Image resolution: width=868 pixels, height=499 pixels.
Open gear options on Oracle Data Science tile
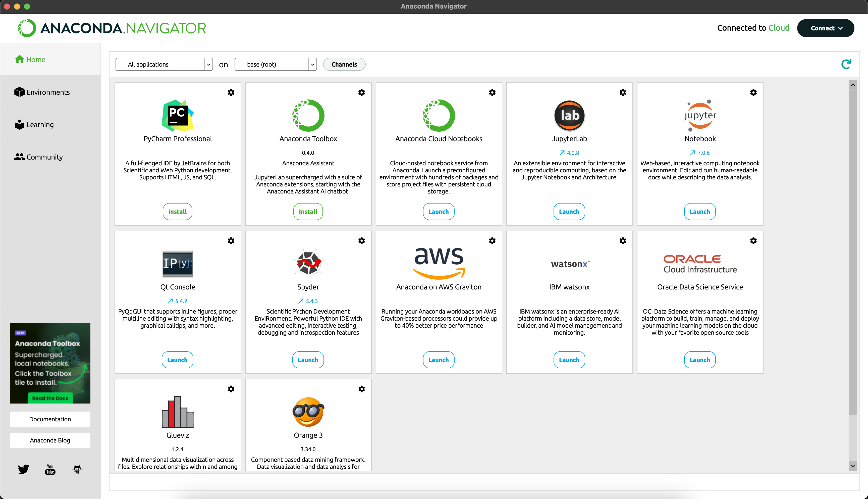tap(753, 241)
